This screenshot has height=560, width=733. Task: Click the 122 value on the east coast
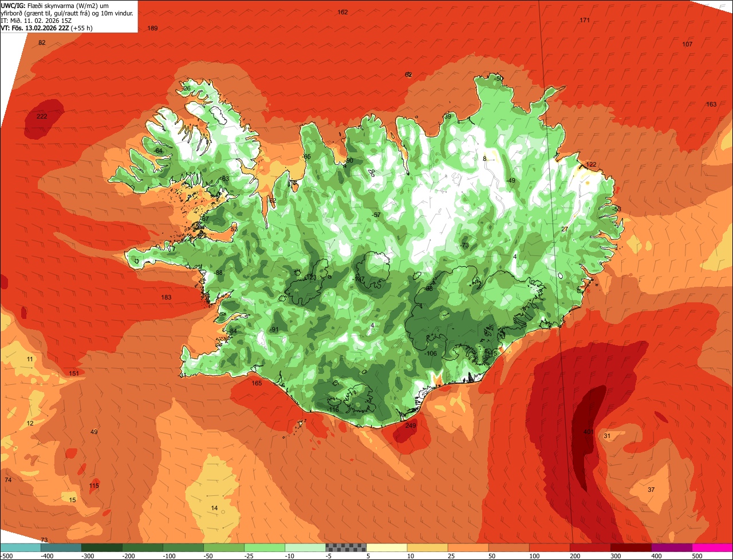pyautogui.click(x=591, y=164)
